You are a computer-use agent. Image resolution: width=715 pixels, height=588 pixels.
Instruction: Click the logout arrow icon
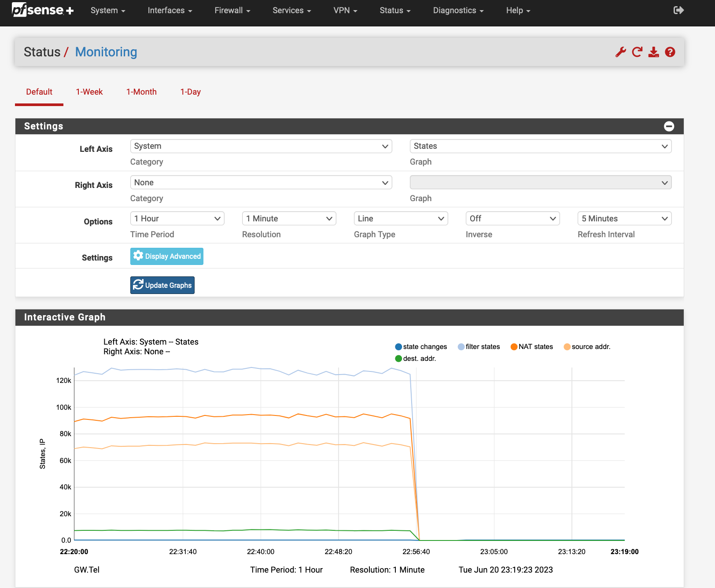[678, 10]
